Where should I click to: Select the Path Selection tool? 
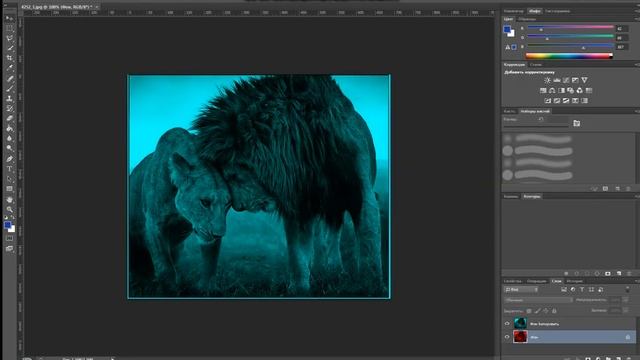pos(9,179)
